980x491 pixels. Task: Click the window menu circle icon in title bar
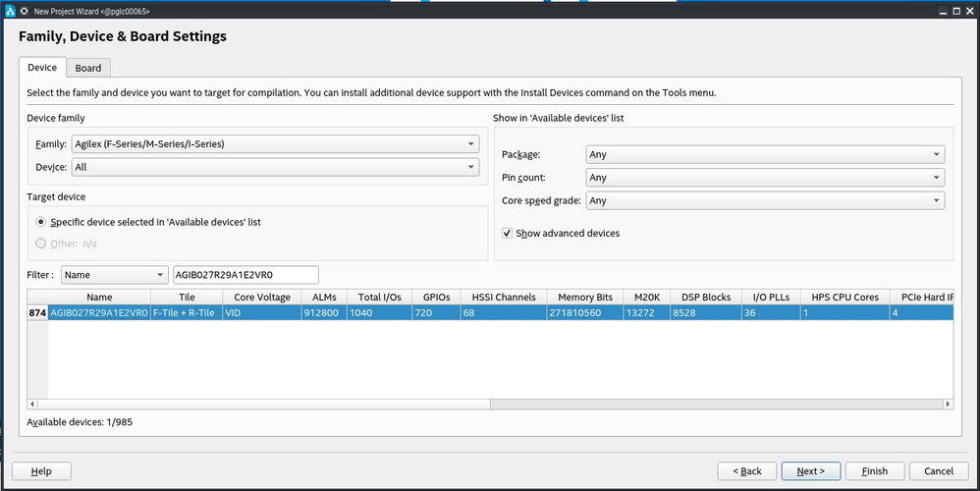[25, 11]
